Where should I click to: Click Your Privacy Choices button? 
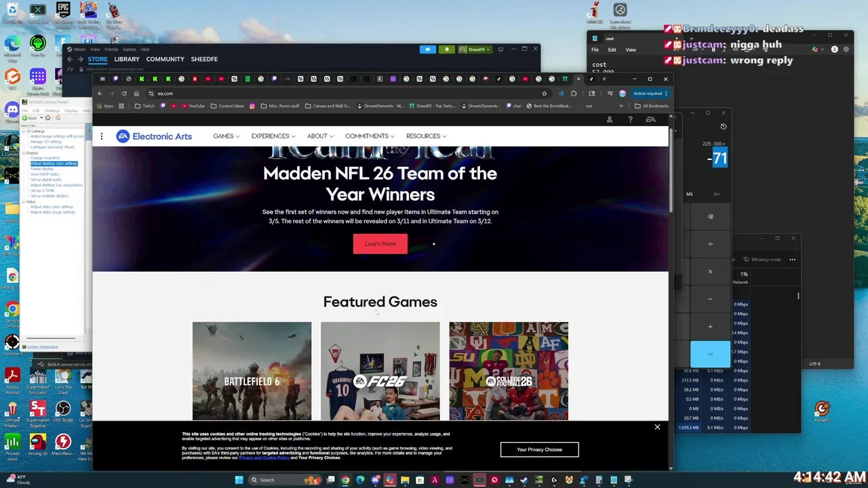click(539, 449)
